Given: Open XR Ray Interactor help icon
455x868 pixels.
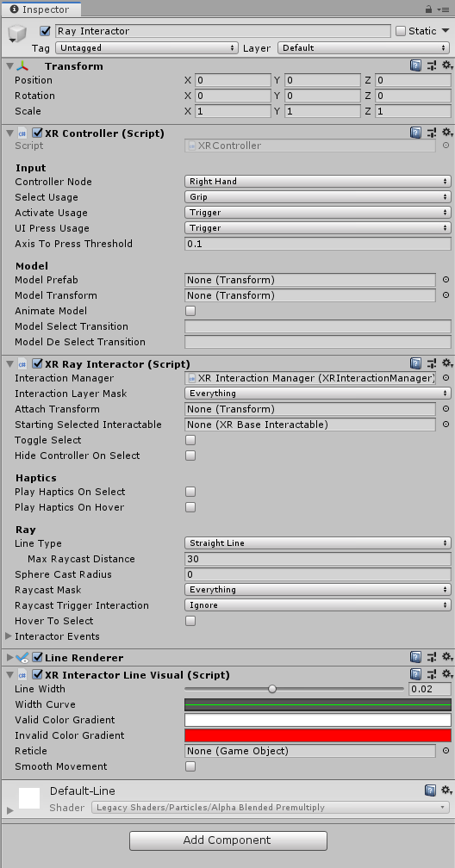Looking at the screenshot, I should pyautogui.click(x=415, y=363).
